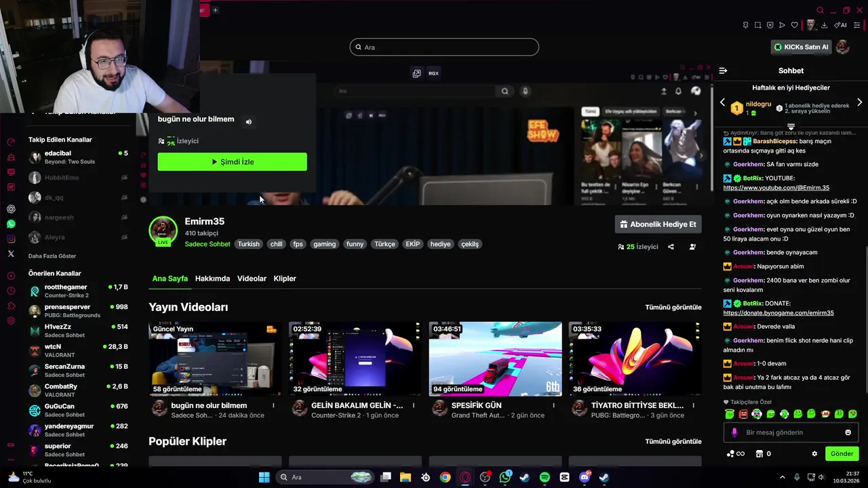This screenshot has width=868, height=488.
Task: Open options menu for TİYATRO BİTTİYSE video
Action: [x=693, y=405]
